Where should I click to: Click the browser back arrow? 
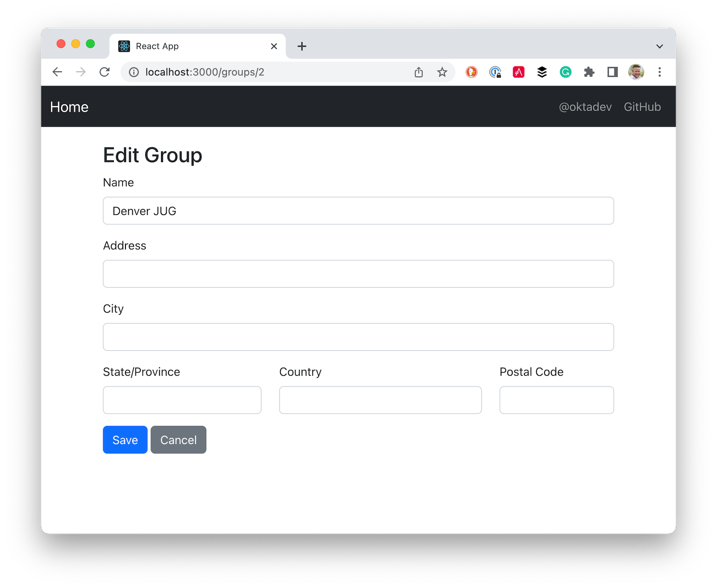57,72
